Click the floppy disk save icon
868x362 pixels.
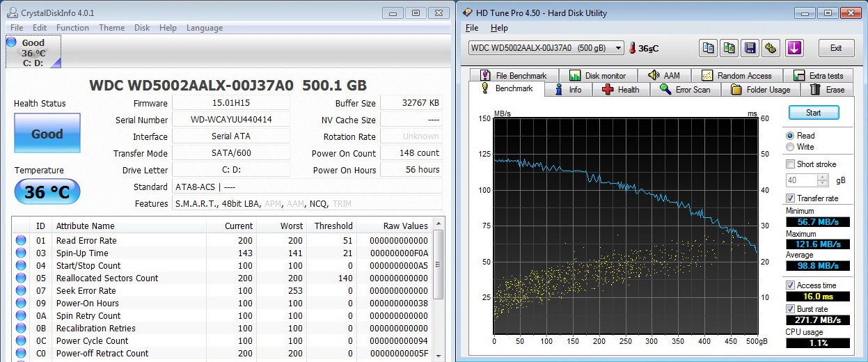tap(750, 48)
